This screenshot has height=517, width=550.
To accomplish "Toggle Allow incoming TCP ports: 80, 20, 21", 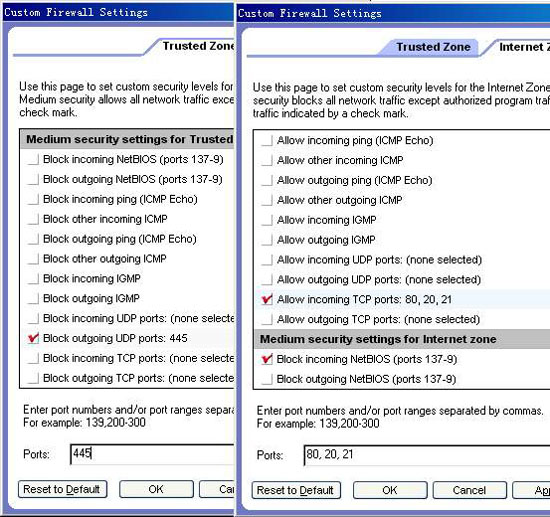I will pos(267,300).
